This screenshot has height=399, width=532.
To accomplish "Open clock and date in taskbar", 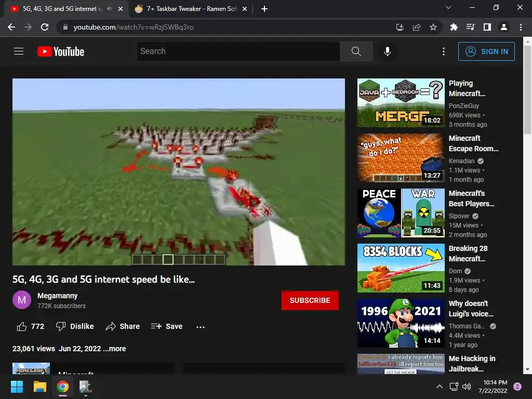I will (x=494, y=387).
